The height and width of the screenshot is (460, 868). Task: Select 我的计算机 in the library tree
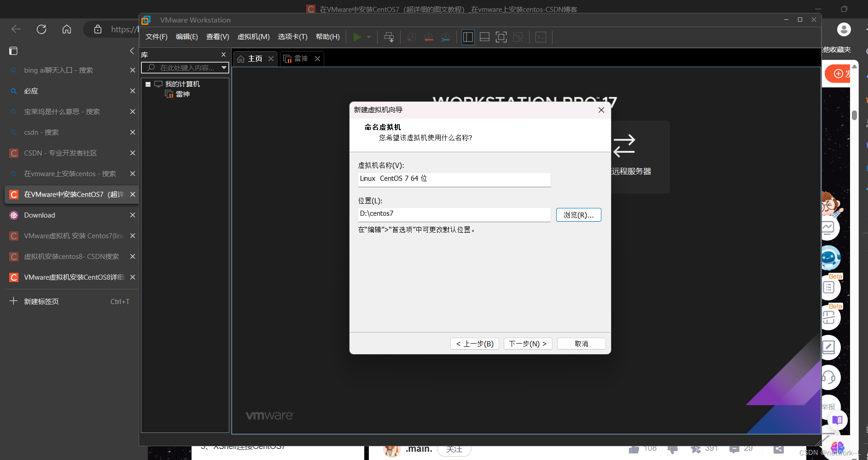pyautogui.click(x=182, y=84)
